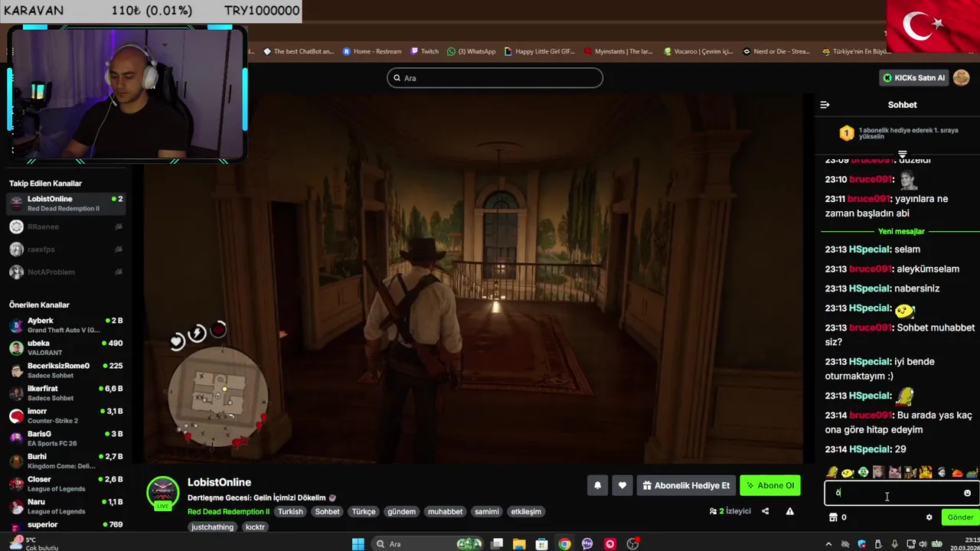
Task: Open RRaenee offline channel in sidebar
Action: (x=67, y=227)
